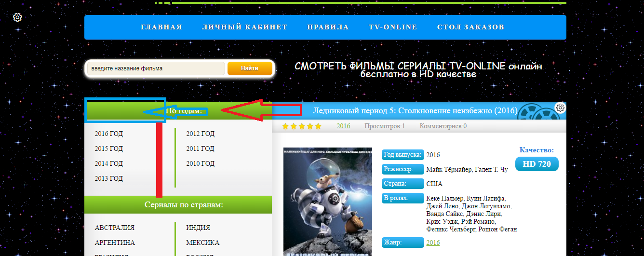Choose 2013 ГОД from years list
This screenshot has height=256, width=644.
[109, 179]
